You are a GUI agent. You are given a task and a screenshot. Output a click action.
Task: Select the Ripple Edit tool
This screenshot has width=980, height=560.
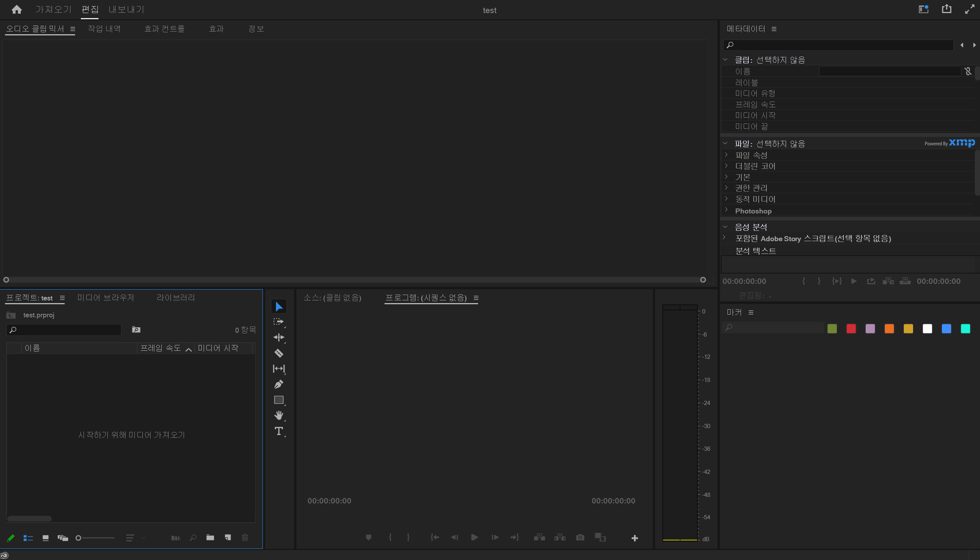point(279,337)
